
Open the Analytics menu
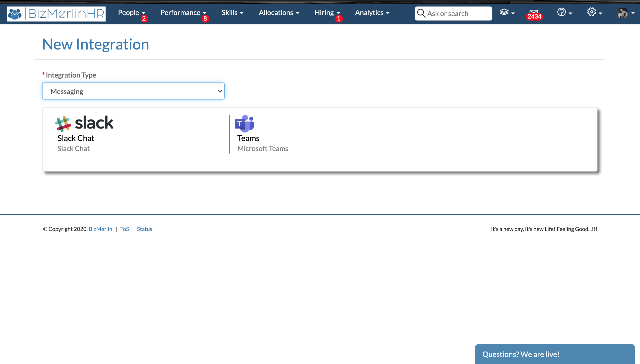(372, 12)
